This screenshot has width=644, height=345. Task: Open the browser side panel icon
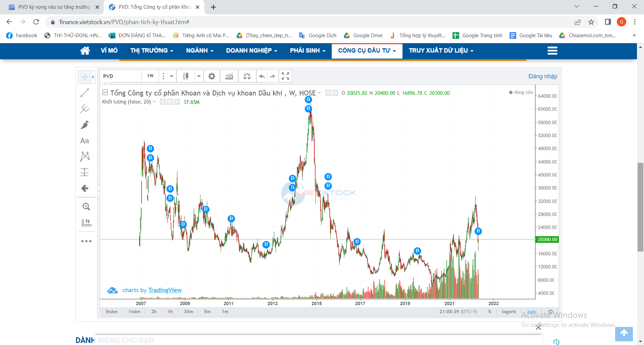pyautogui.click(x=608, y=22)
